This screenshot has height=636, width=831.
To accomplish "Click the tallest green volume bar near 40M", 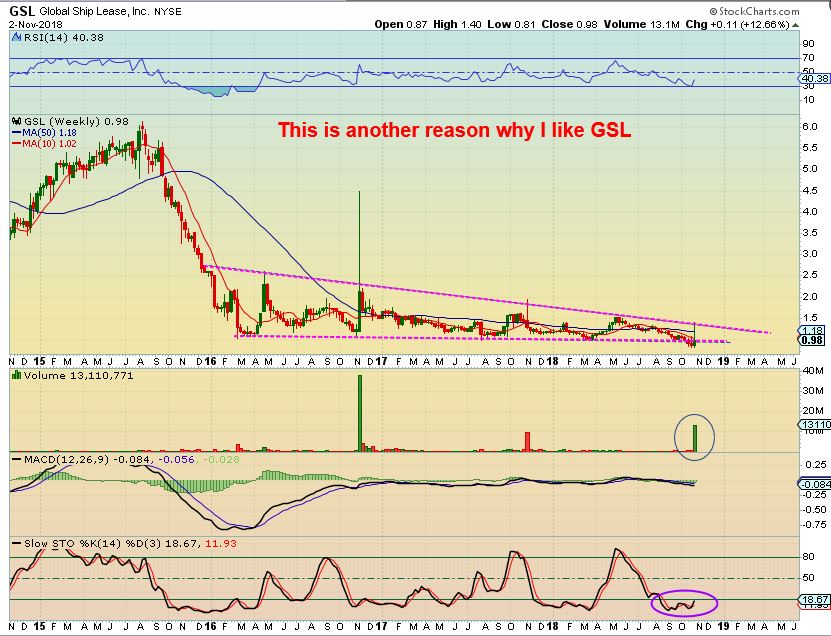I will [x=360, y=413].
